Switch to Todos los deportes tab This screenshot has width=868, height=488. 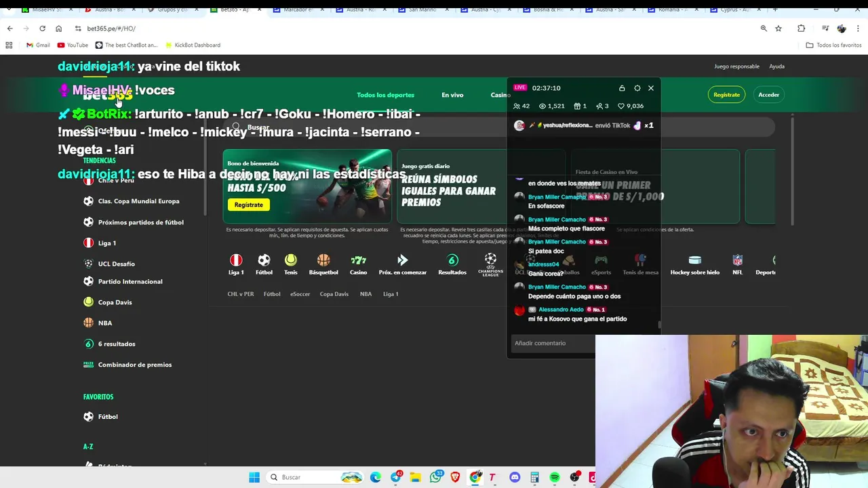tap(385, 95)
